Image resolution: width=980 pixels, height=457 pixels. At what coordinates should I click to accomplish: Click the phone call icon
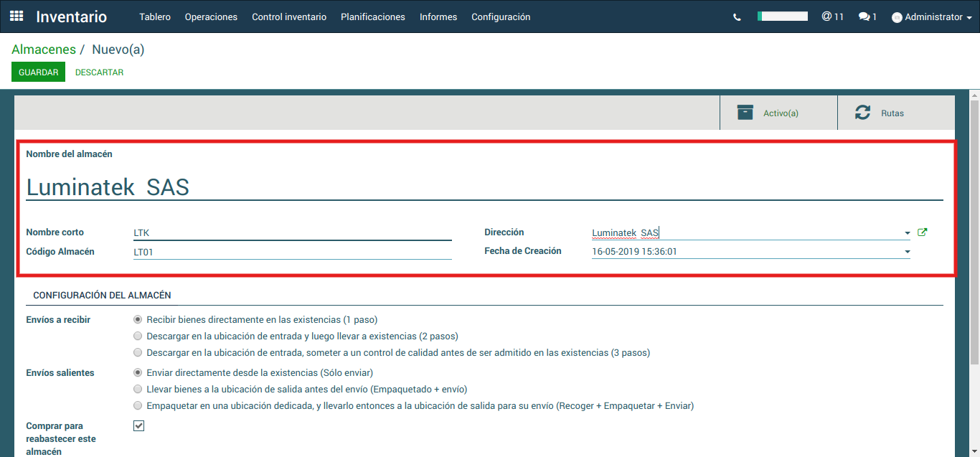tap(737, 17)
